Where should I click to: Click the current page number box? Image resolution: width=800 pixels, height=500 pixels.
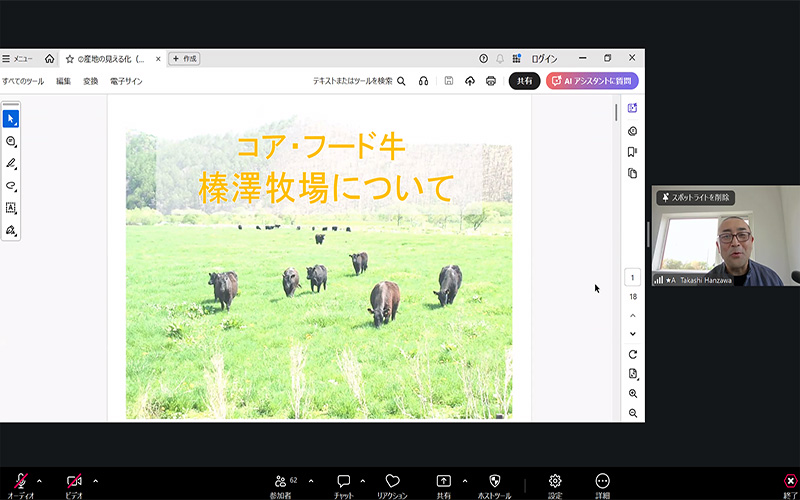click(633, 278)
